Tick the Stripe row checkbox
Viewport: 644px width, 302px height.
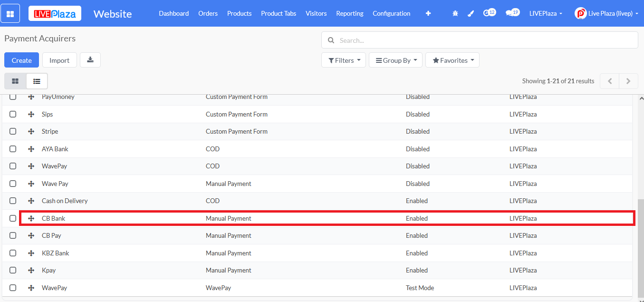[x=13, y=131]
